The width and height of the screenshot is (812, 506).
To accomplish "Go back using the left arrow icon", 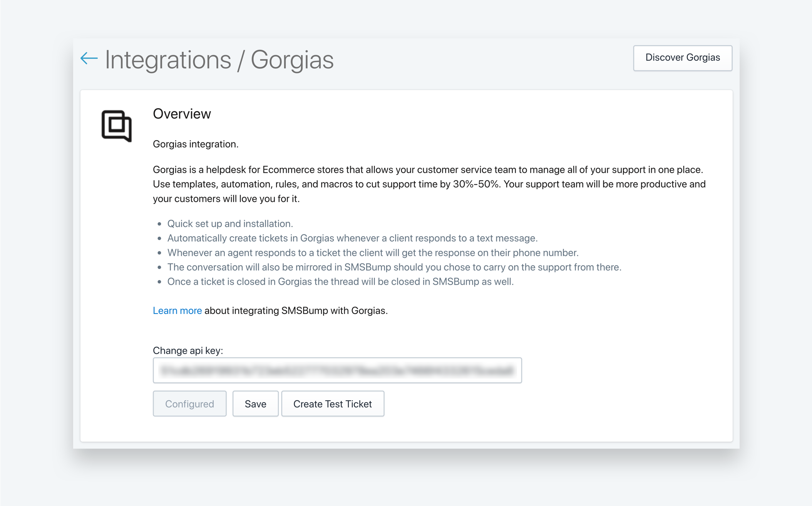I will [x=89, y=58].
